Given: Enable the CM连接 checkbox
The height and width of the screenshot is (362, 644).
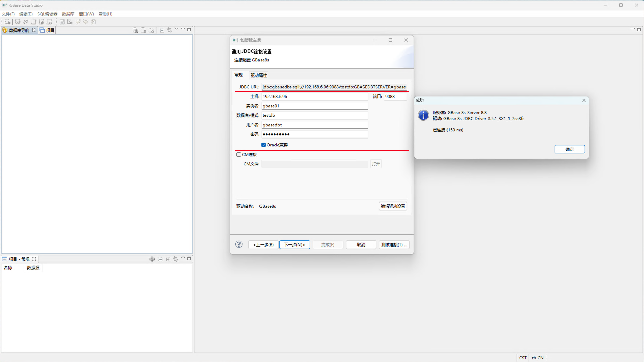Looking at the screenshot, I should [x=238, y=154].
